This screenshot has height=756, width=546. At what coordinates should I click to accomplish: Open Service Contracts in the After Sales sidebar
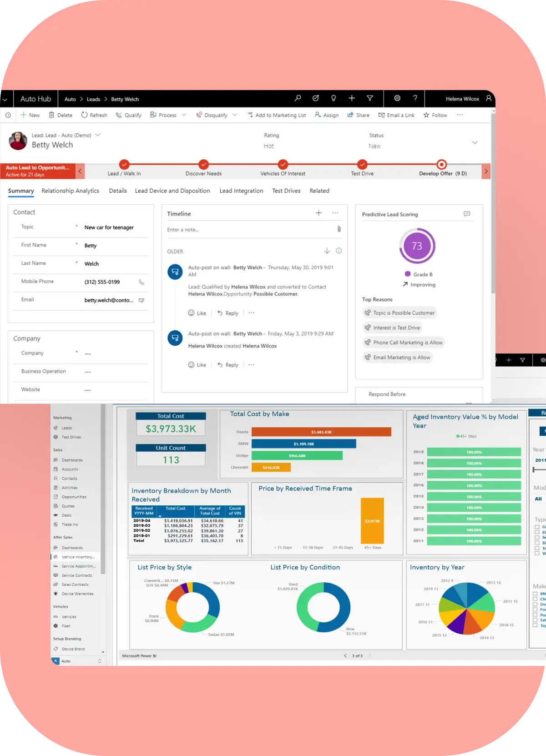[x=76, y=575]
